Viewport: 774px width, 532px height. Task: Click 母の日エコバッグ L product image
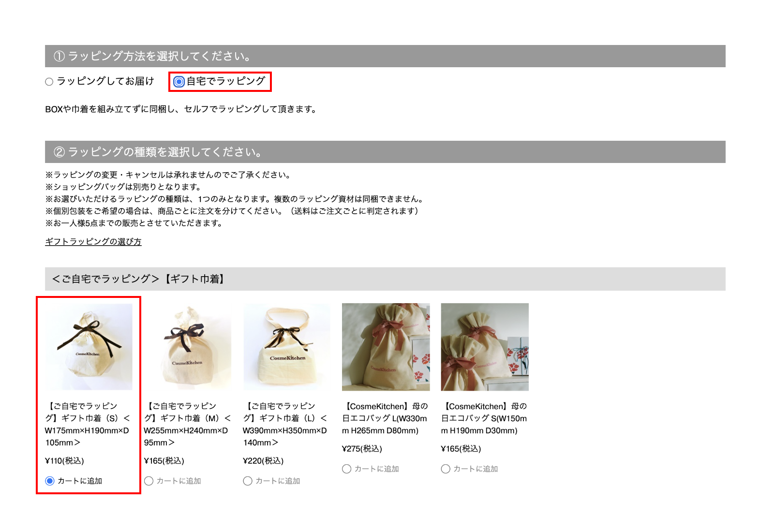pos(386,347)
